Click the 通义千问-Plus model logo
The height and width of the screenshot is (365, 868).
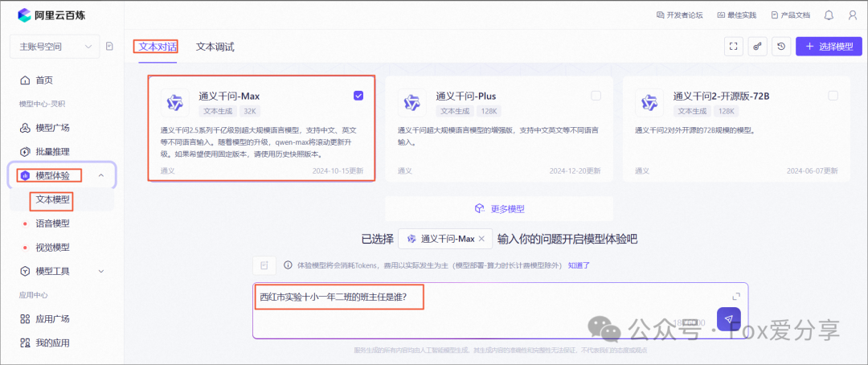pos(411,102)
